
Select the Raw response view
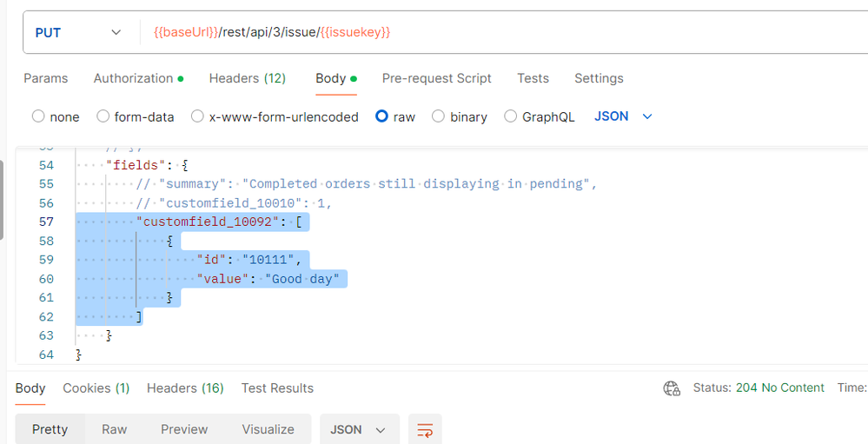pyautogui.click(x=114, y=429)
